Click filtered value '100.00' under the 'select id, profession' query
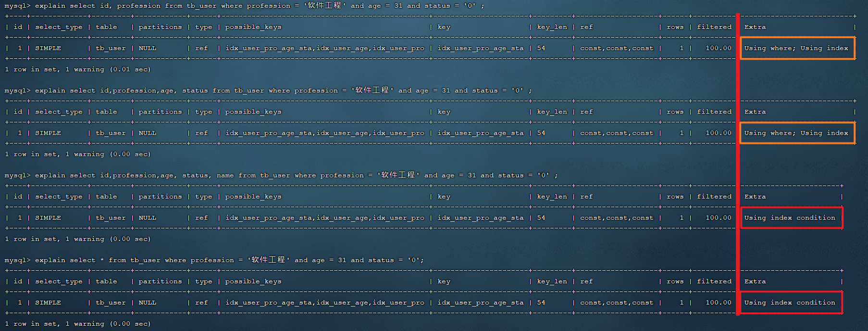Image resolution: width=868 pixels, height=331 pixels. [x=719, y=48]
